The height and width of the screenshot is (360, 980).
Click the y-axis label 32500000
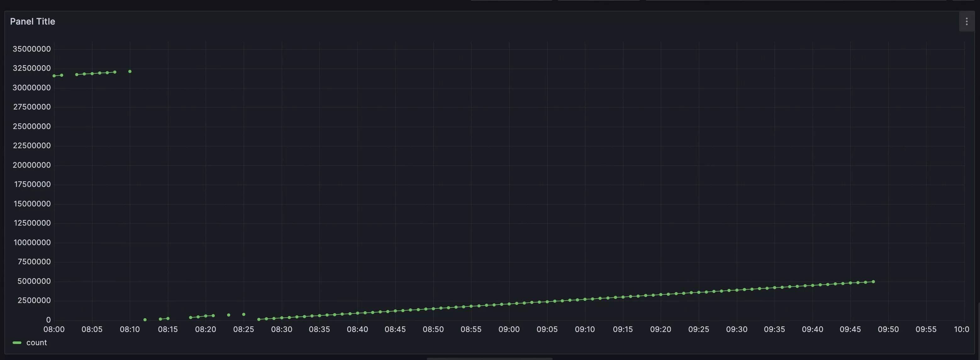31,68
